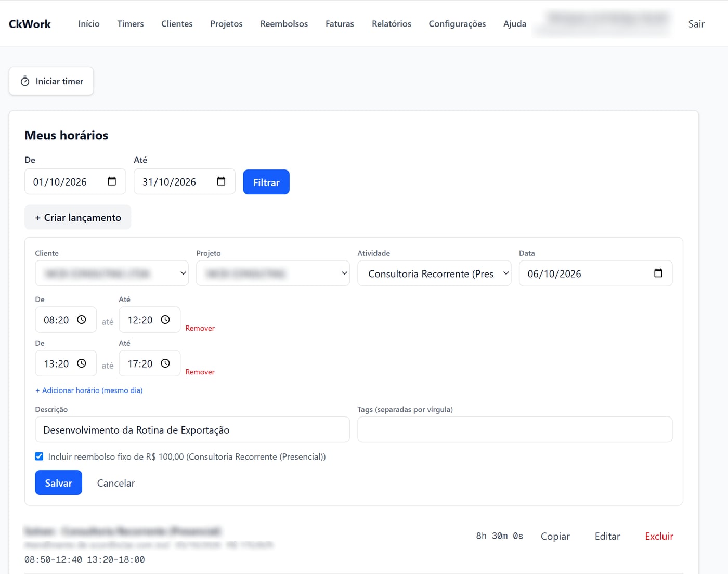The image size is (728, 574).
Task: Expand the Projeto dropdown
Action: tap(273, 273)
